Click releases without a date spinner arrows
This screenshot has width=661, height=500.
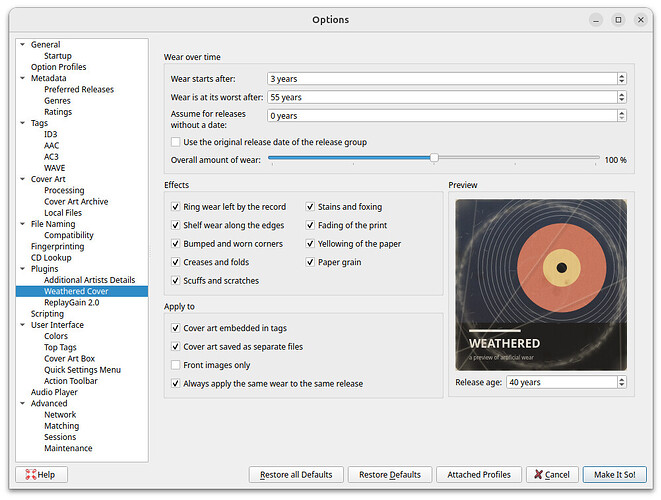621,116
